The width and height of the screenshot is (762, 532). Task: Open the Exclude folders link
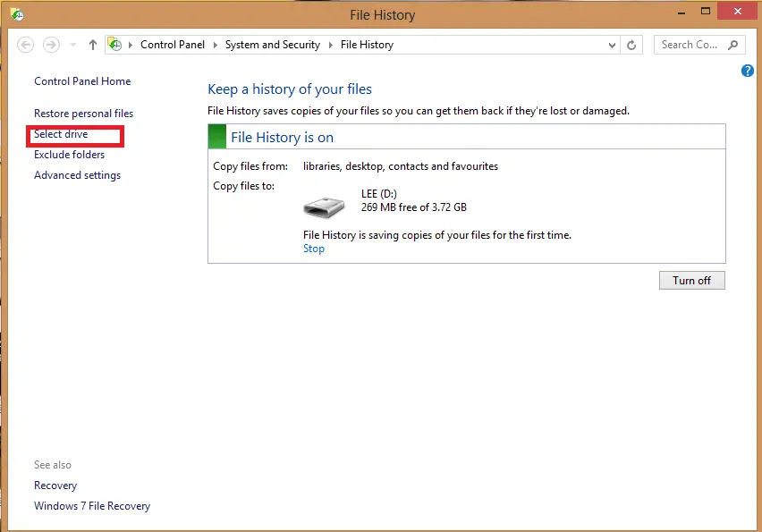point(69,155)
